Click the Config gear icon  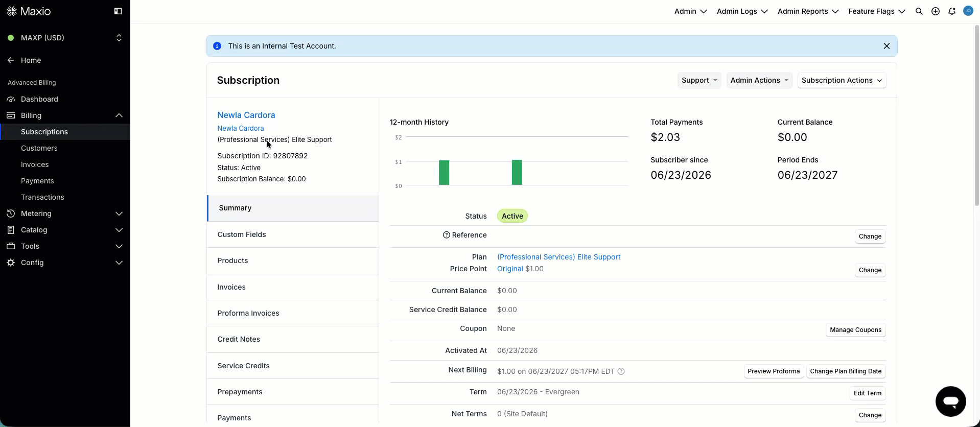pos(11,263)
